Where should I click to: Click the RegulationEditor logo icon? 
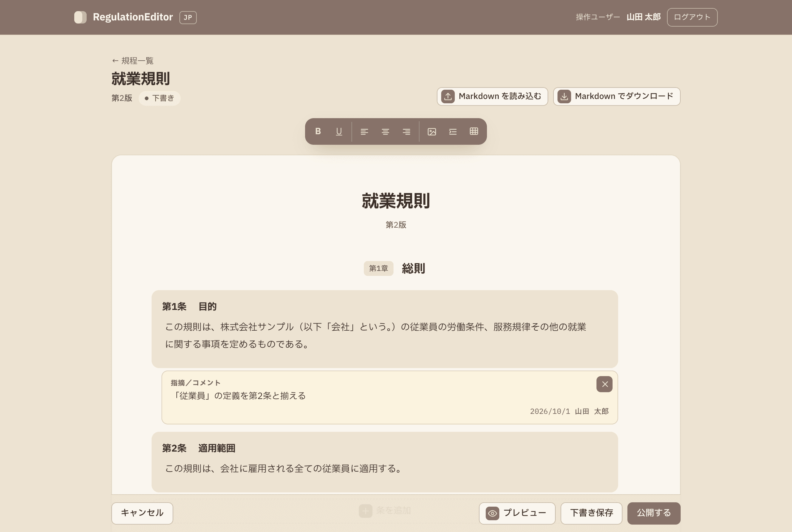80,17
